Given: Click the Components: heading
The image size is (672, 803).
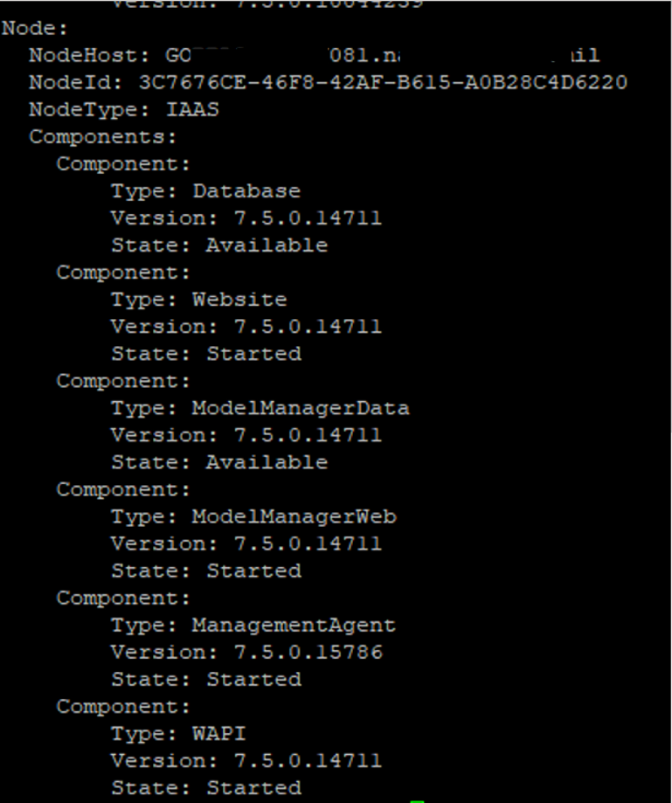Looking at the screenshot, I should tap(103, 137).
